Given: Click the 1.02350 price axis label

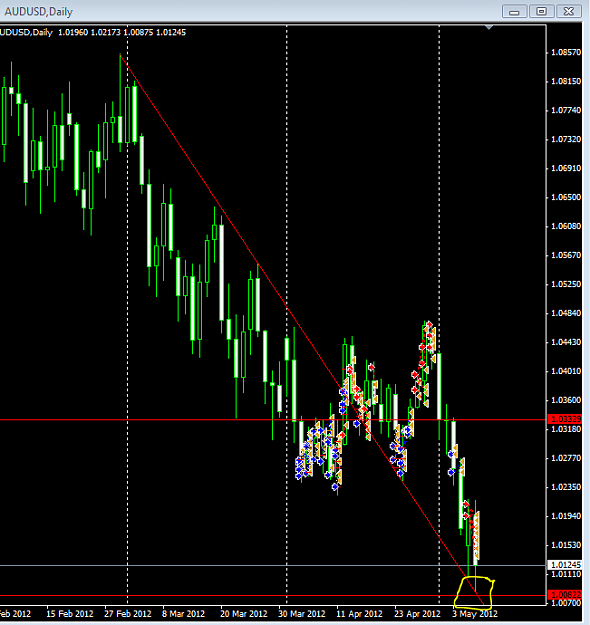Looking at the screenshot, I should tap(566, 487).
